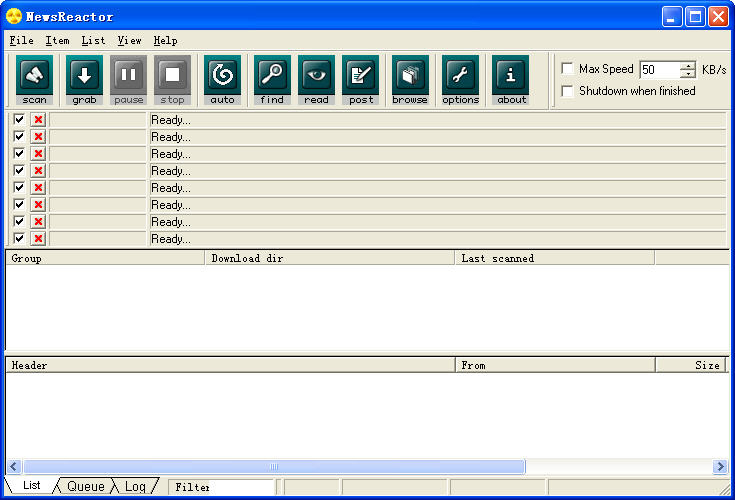
Task: Uncheck the fourth connection row checkbox
Action: [x=19, y=170]
